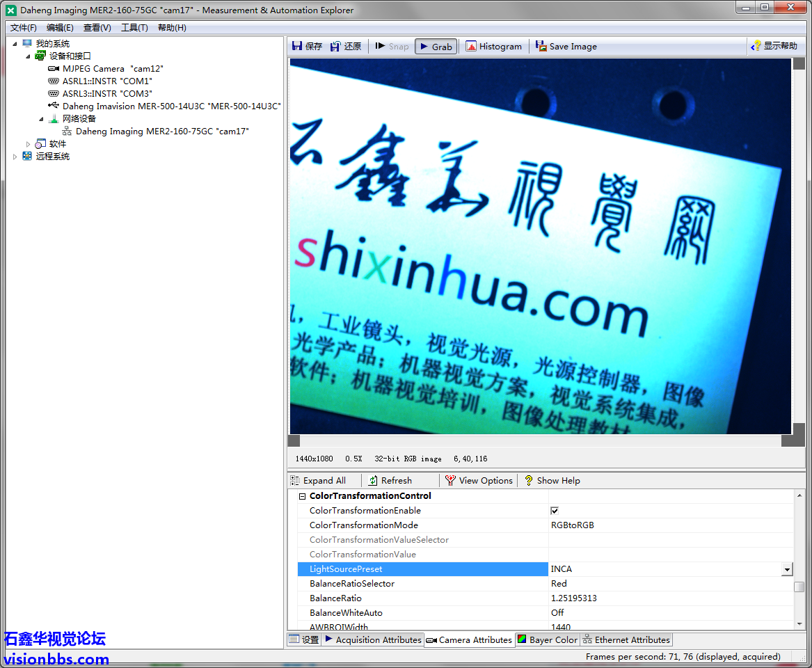Click the Save (保存) disk icon
This screenshot has width=812, height=668.
pyautogui.click(x=297, y=46)
